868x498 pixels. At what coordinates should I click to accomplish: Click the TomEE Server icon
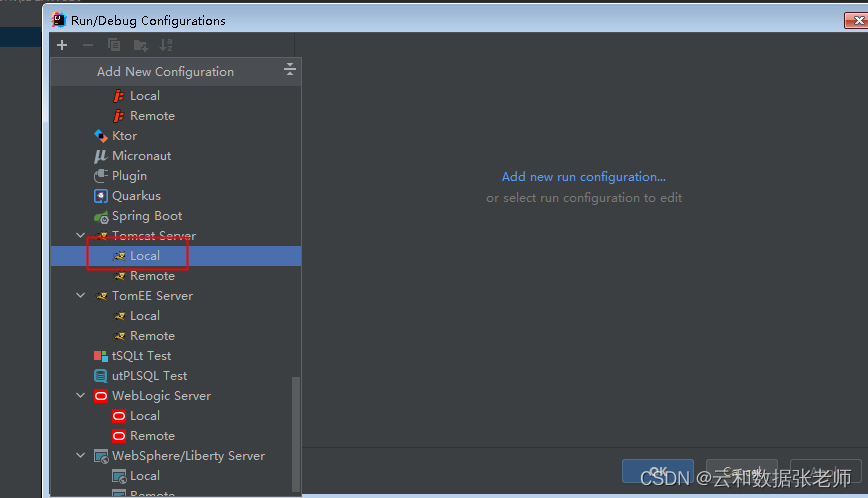pos(101,296)
